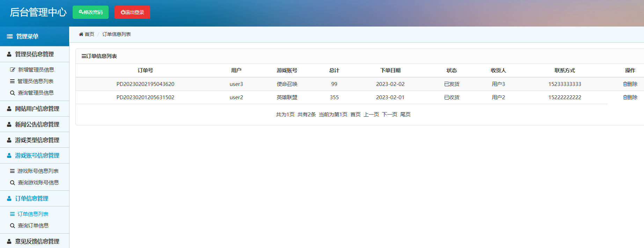This screenshot has height=248, width=644.
Task: Click user icon beside 新闻公告信息管理
Action: (x=9, y=124)
